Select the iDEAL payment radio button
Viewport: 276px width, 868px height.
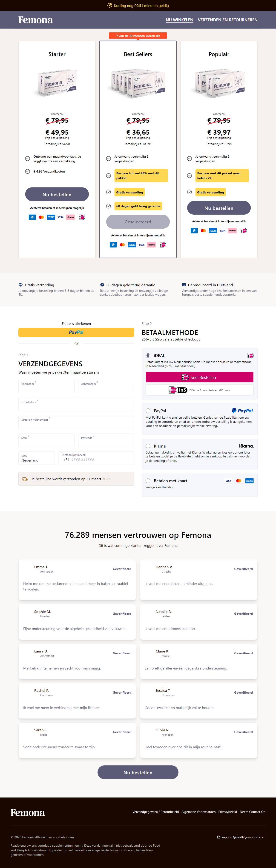pos(148,355)
